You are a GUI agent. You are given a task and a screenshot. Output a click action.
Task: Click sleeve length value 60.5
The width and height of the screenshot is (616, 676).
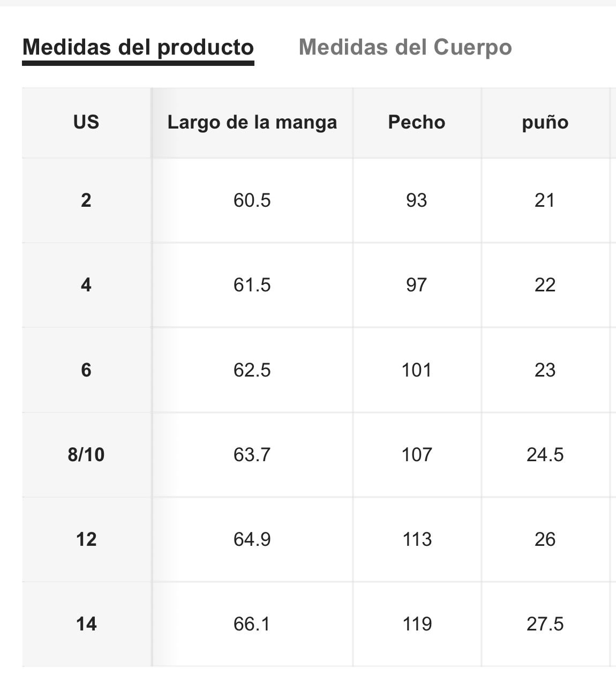pos(252,200)
